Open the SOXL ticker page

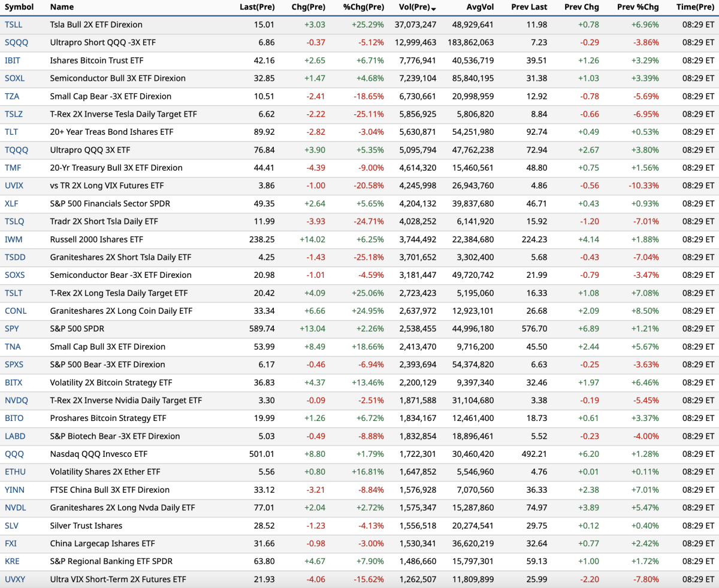15,78
